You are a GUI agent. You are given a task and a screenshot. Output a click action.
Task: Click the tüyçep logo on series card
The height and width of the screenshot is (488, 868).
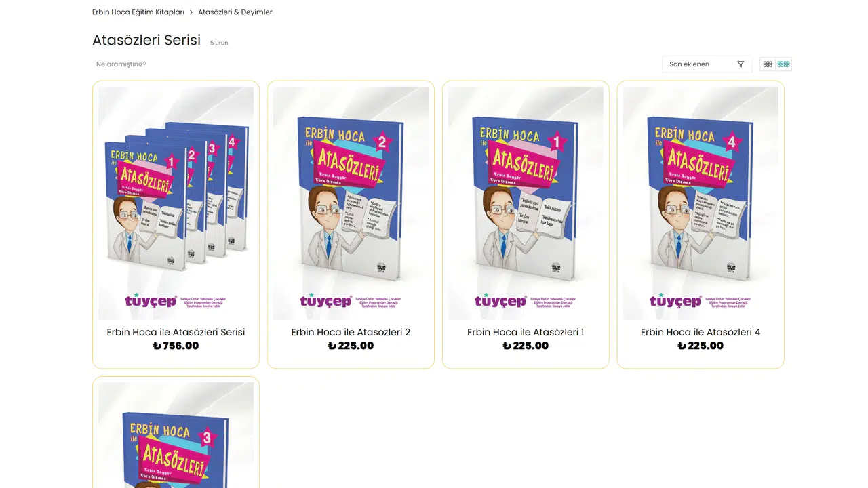[x=151, y=301]
